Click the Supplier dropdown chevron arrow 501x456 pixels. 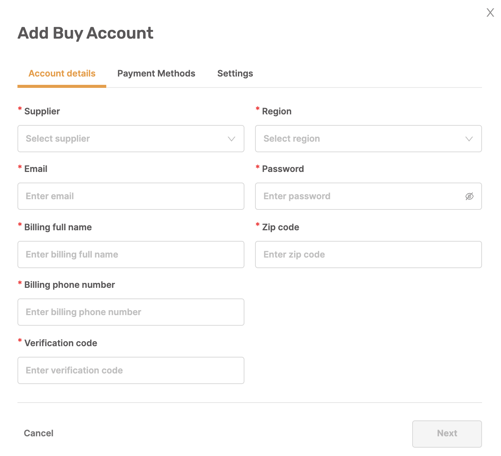231,139
